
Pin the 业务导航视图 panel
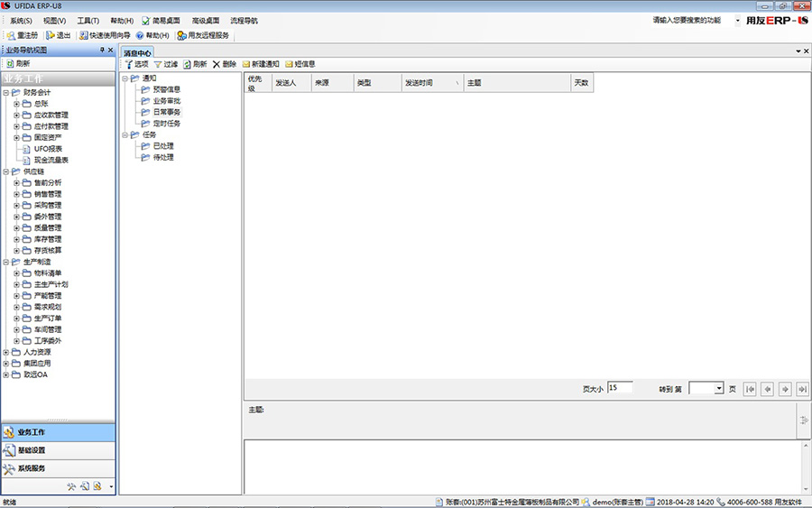click(102, 50)
